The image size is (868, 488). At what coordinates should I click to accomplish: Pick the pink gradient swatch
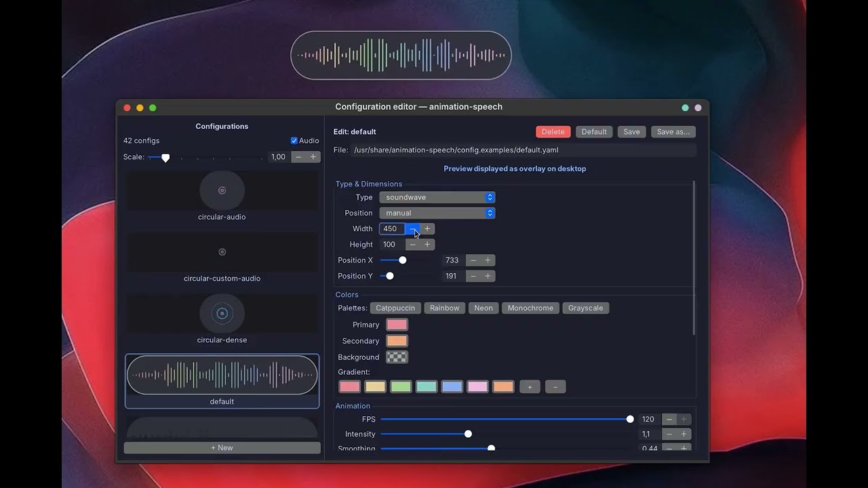[477, 387]
